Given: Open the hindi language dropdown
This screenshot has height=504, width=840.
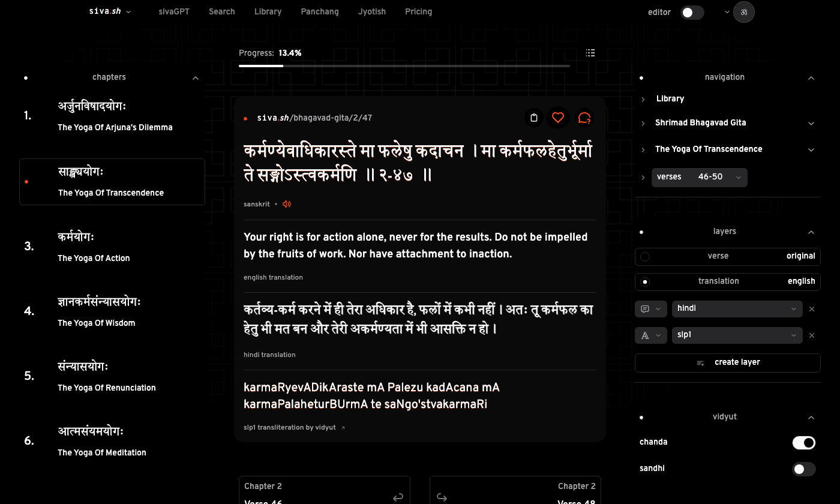Looking at the screenshot, I should click(x=737, y=309).
